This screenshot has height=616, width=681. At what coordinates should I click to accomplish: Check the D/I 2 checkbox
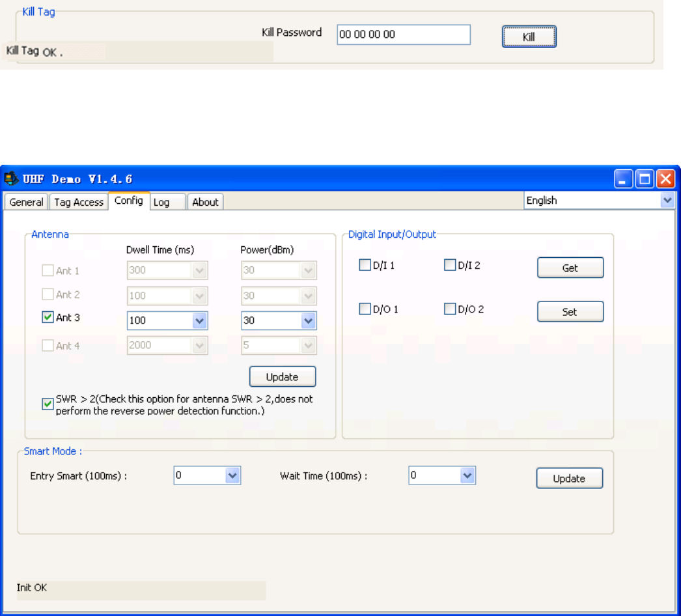tap(450, 265)
